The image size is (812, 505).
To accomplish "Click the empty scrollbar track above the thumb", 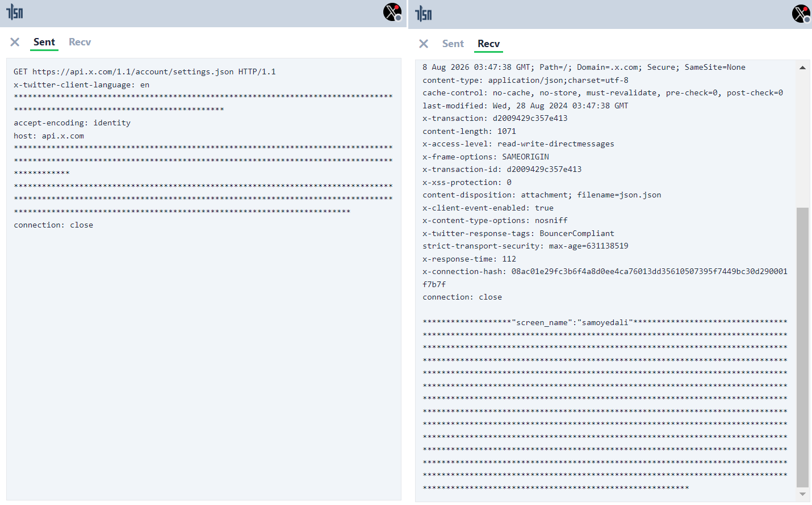I will tap(802, 136).
